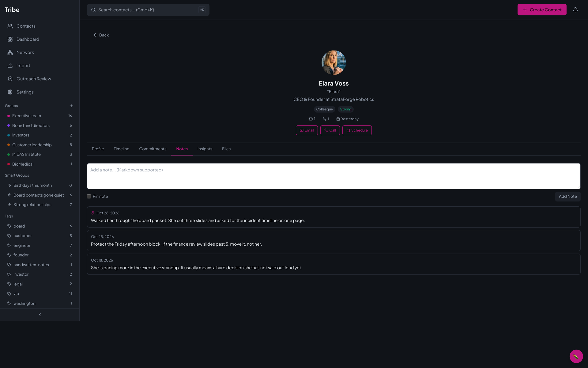This screenshot has width=588, height=368.
Task: Select the vip tag icon
Action: click(x=9, y=294)
